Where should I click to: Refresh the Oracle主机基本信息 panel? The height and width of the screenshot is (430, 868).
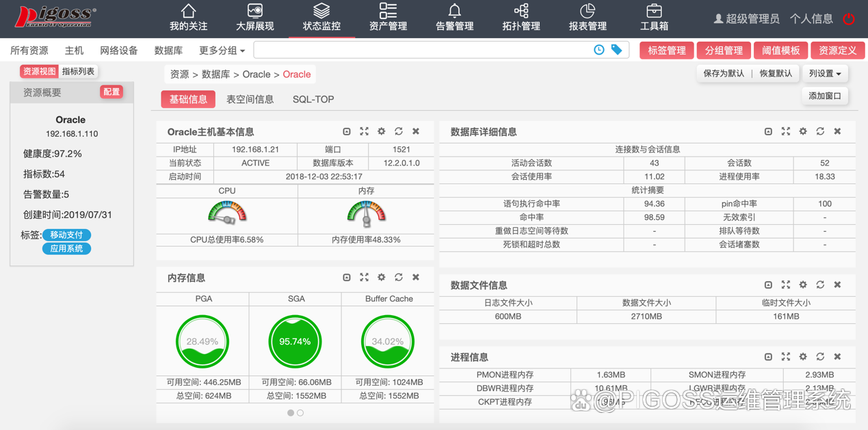click(398, 131)
